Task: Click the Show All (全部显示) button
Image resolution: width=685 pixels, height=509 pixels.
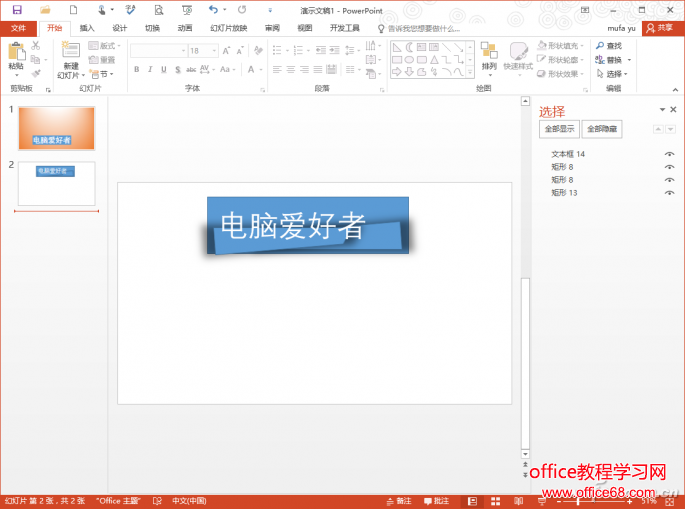Action: point(559,129)
